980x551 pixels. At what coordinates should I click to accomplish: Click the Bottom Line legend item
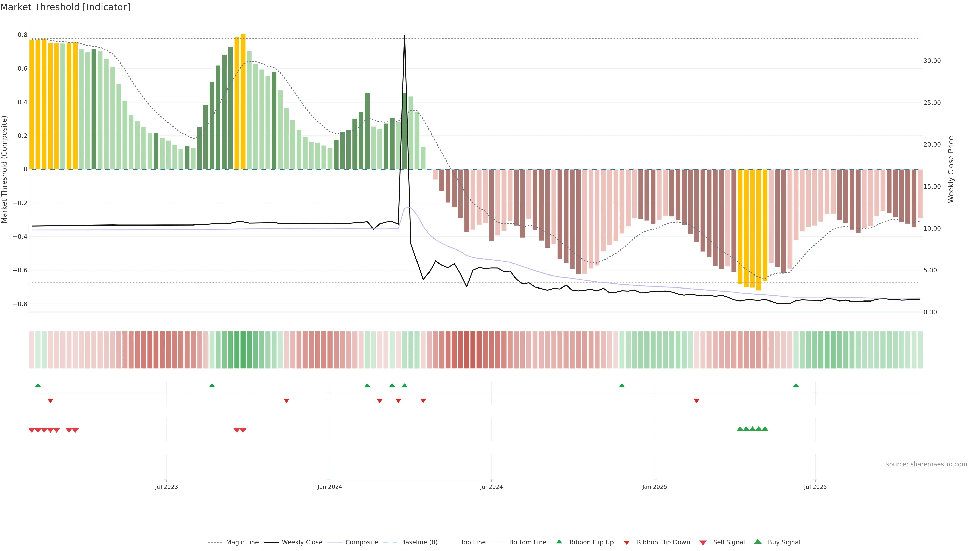tap(527, 542)
